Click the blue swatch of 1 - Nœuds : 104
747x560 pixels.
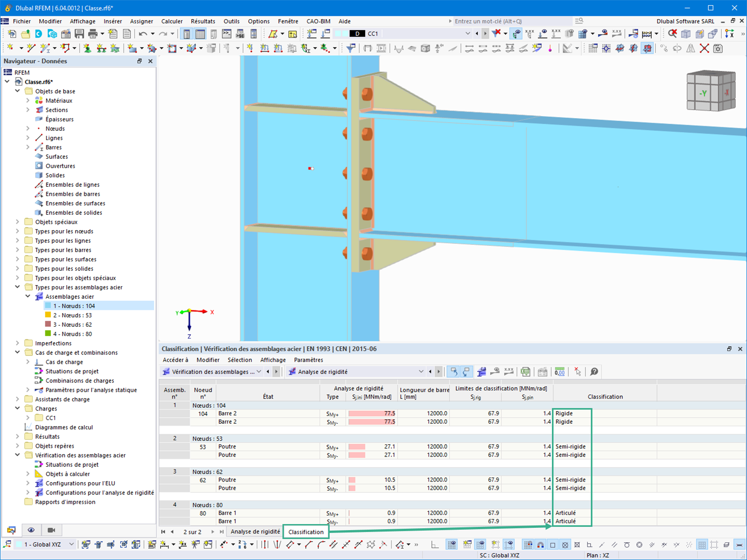coord(48,306)
